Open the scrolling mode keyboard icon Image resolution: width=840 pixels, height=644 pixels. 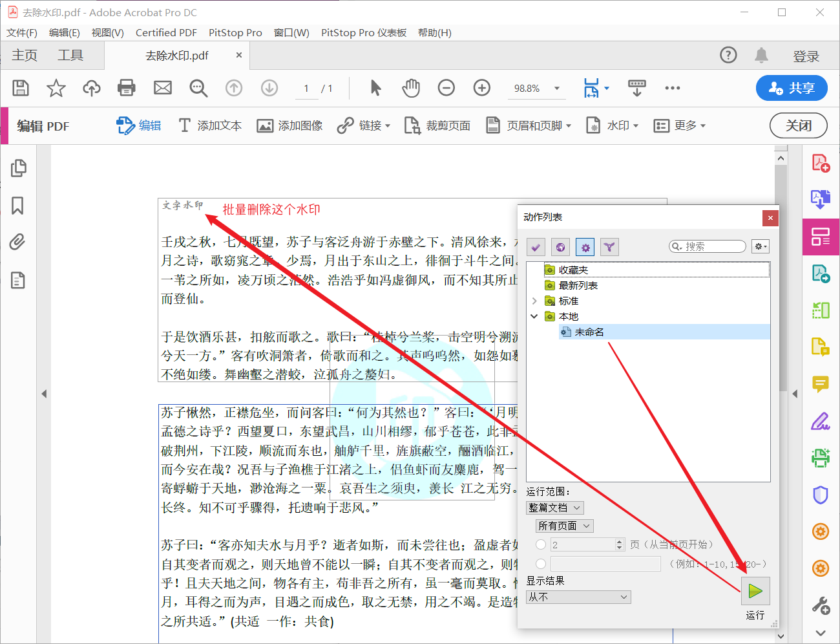click(x=637, y=88)
